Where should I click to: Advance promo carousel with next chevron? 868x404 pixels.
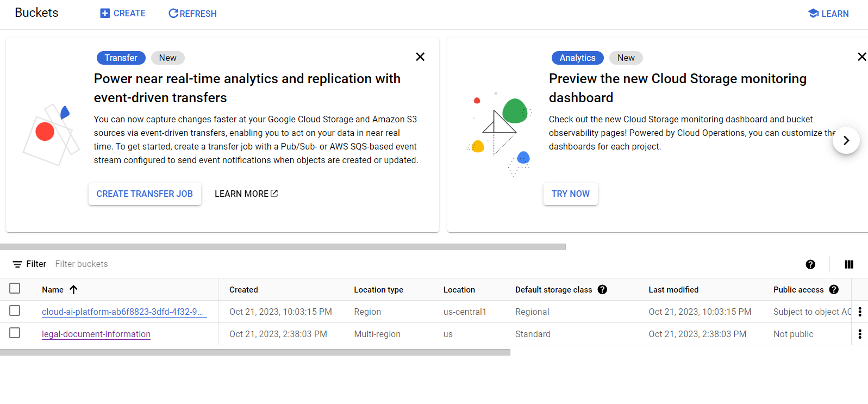[x=846, y=140]
